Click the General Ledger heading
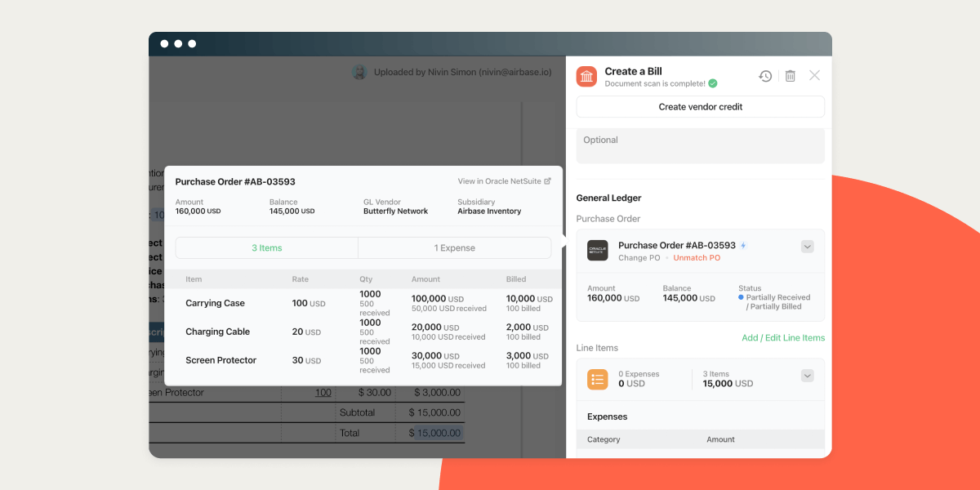This screenshot has height=490, width=980. click(608, 198)
